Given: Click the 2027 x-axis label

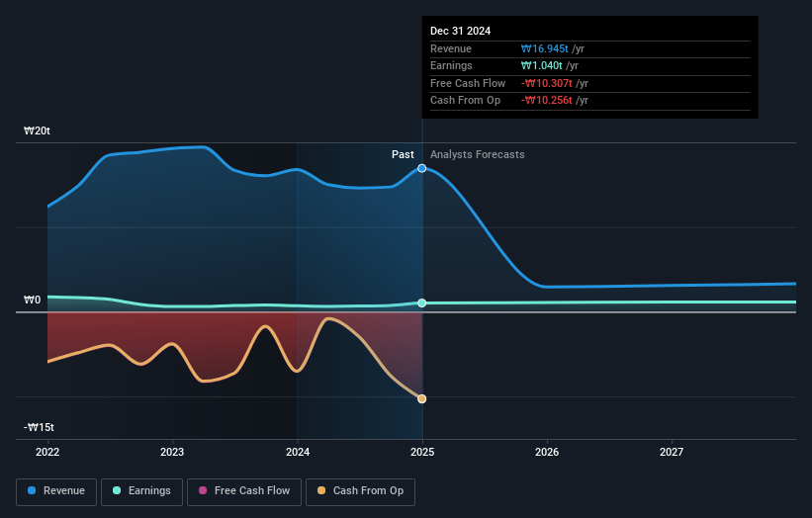Looking at the screenshot, I should pos(672,452).
